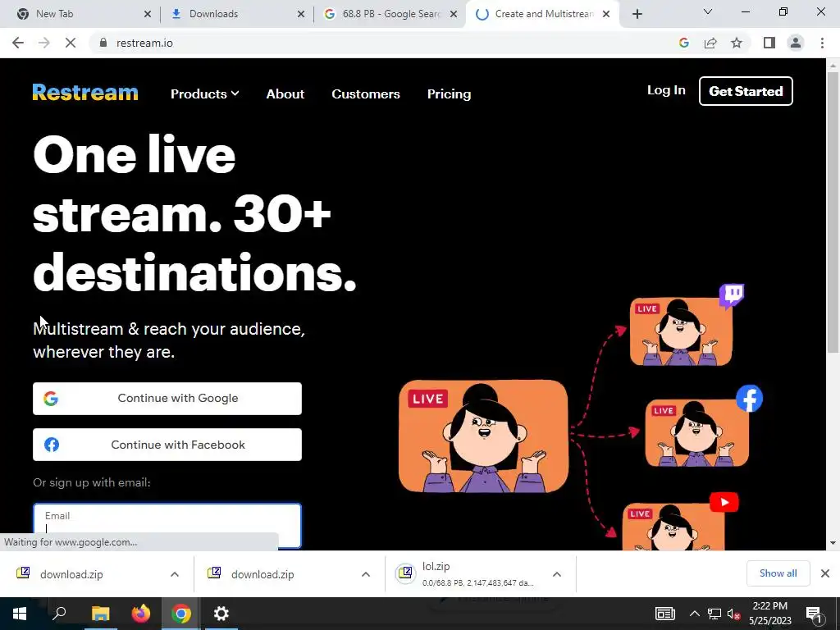Click the Google icon in address bar
Image resolution: width=840 pixels, height=630 pixels.
(x=683, y=43)
